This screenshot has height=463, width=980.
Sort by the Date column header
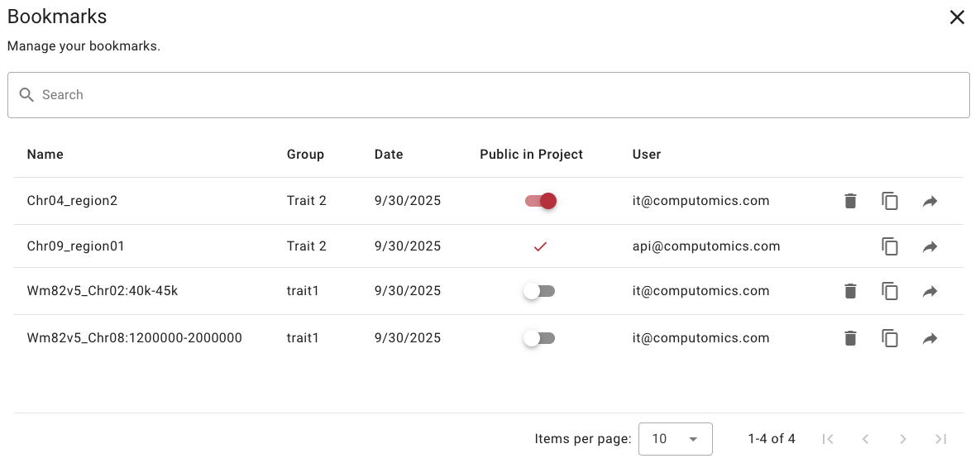389,155
